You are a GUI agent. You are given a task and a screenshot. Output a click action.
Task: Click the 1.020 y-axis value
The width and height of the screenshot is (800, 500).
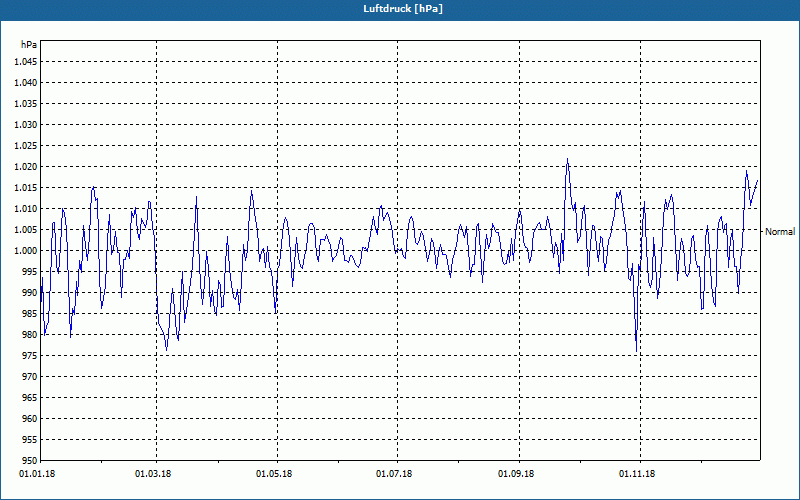click(26, 167)
